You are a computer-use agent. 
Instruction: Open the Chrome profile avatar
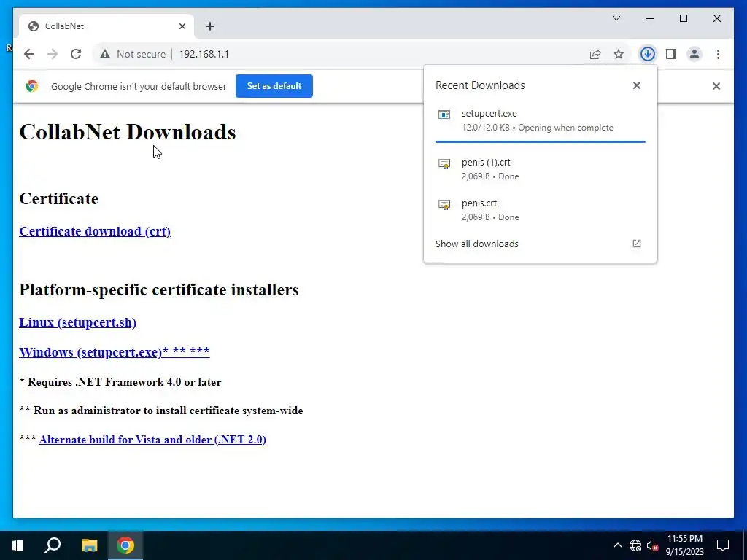pos(694,54)
